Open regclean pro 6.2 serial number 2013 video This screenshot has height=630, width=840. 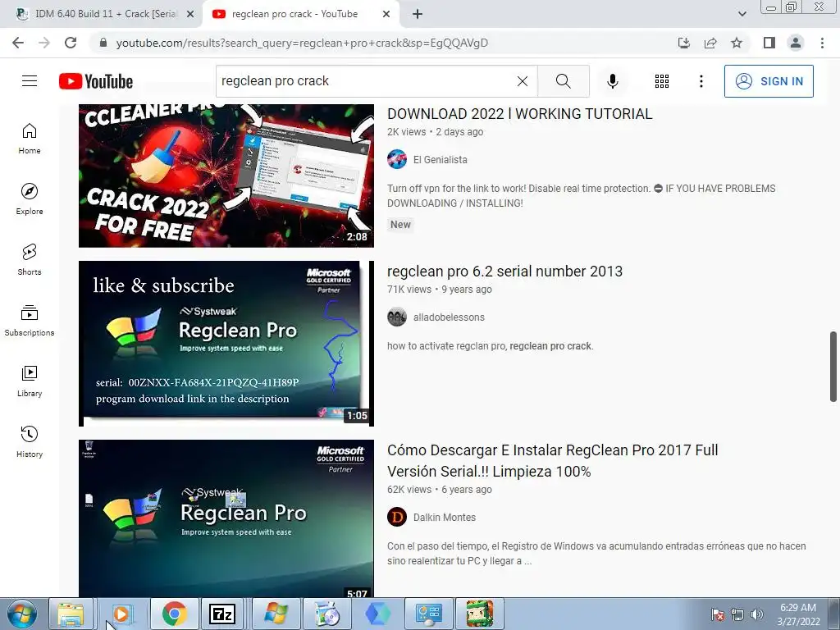(x=504, y=272)
